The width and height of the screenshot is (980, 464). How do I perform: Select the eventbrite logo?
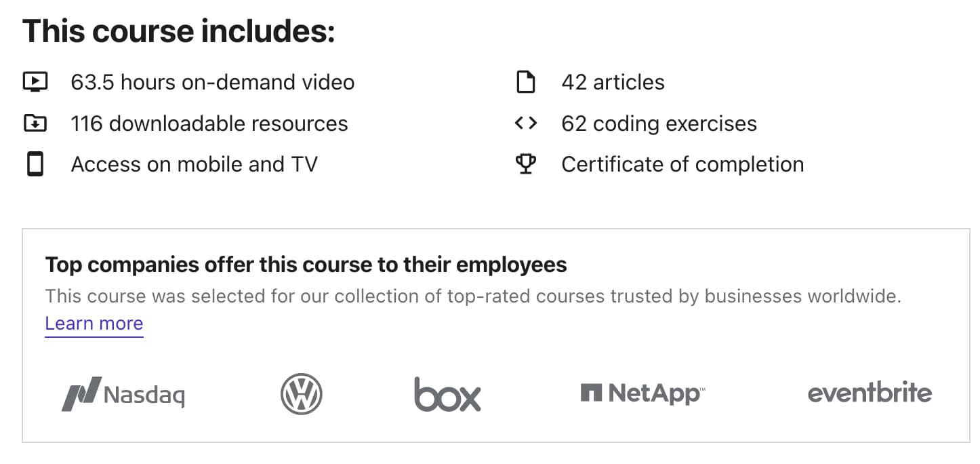(870, 393)
